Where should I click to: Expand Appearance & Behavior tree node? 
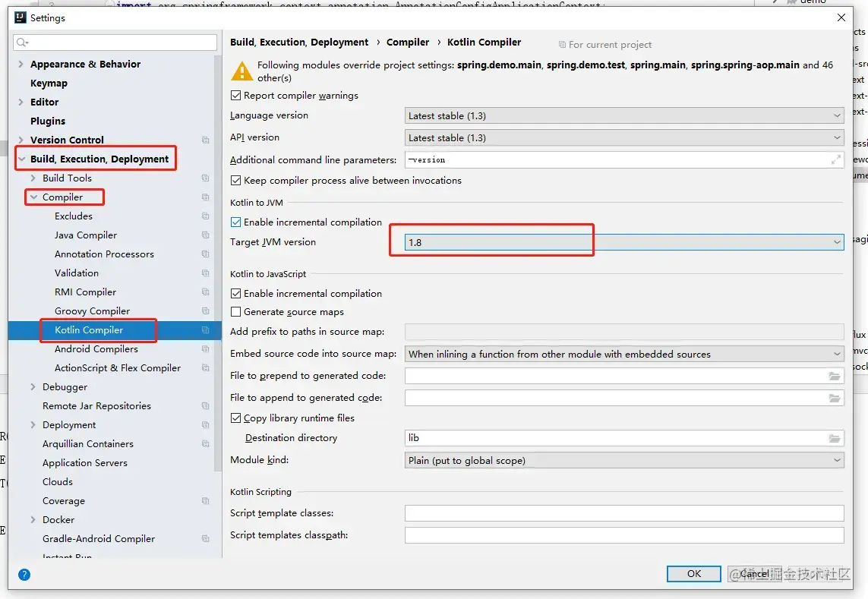tap(21, 65)
